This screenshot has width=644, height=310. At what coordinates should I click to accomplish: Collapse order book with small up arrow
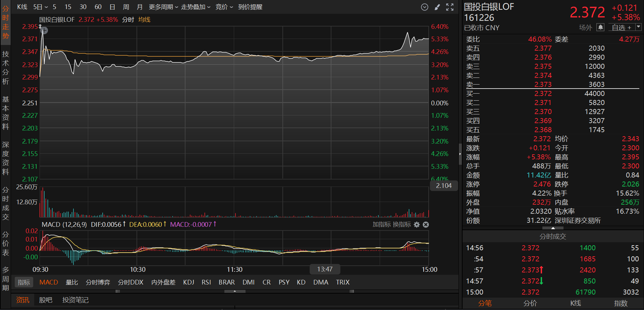553,228
